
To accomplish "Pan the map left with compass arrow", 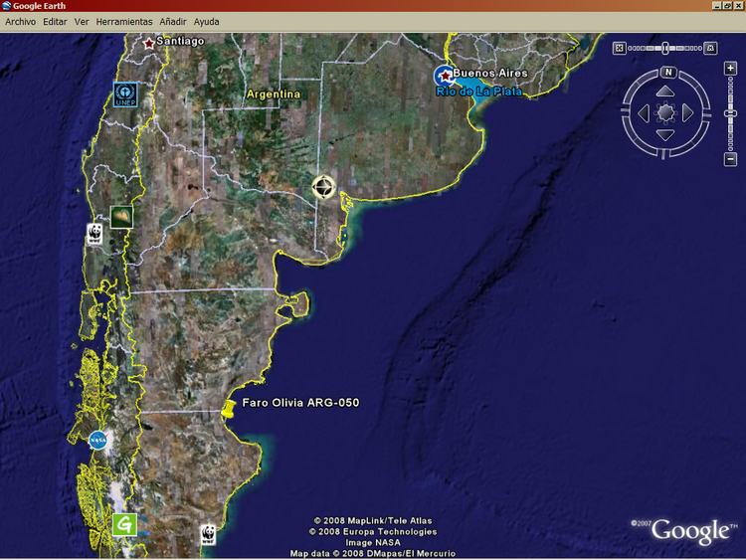I will tap(644, 113).
